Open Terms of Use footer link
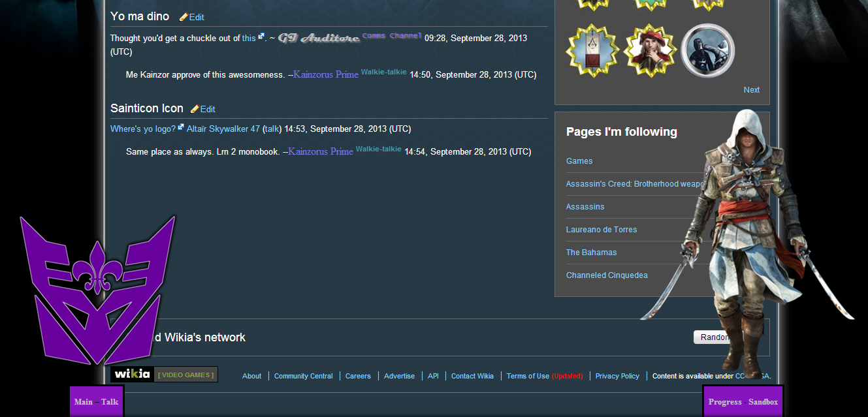The height and width of the screenshot is (417, 868). pos(528,376)
